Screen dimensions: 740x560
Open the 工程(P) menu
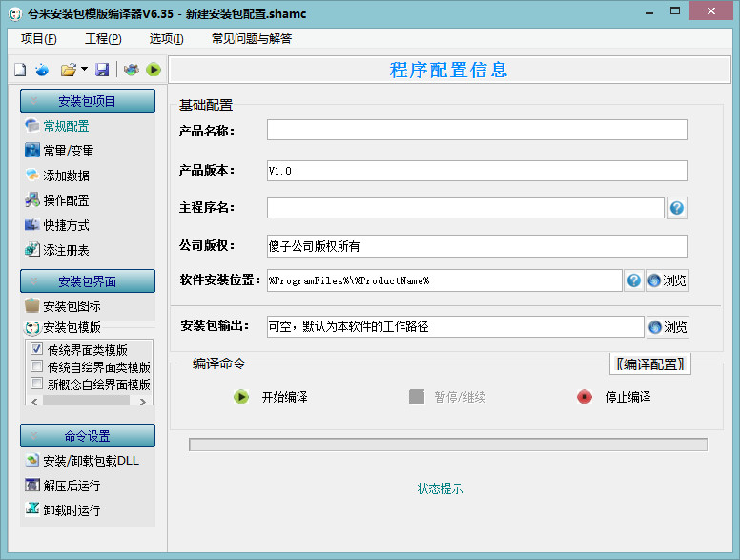pos(103,39)
